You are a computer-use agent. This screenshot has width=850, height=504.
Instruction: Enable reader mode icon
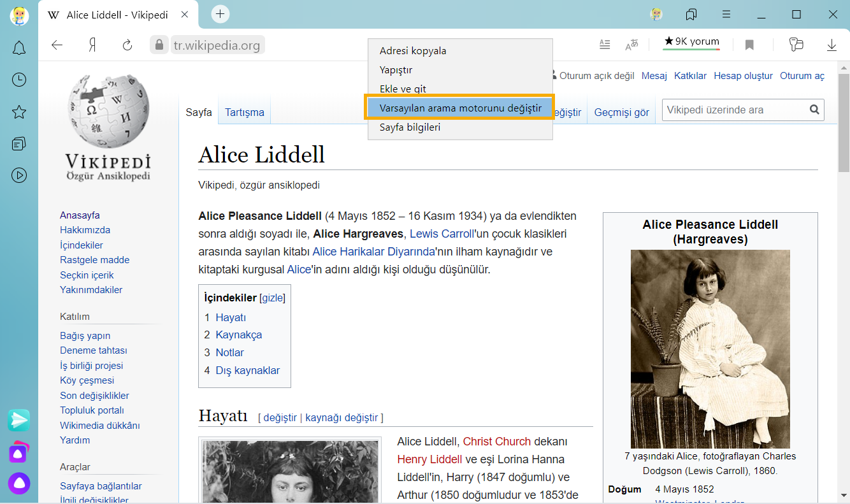pyautogui.click(x=605, y=45)
